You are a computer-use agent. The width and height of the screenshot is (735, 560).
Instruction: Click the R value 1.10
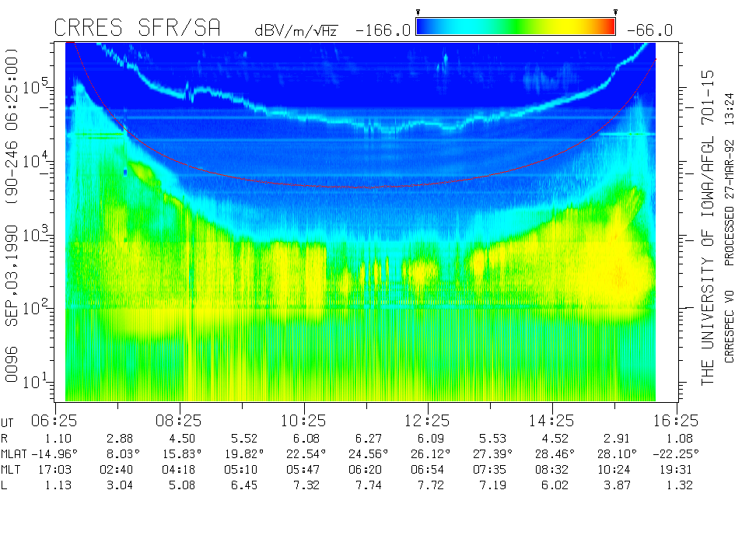point(58,439)
